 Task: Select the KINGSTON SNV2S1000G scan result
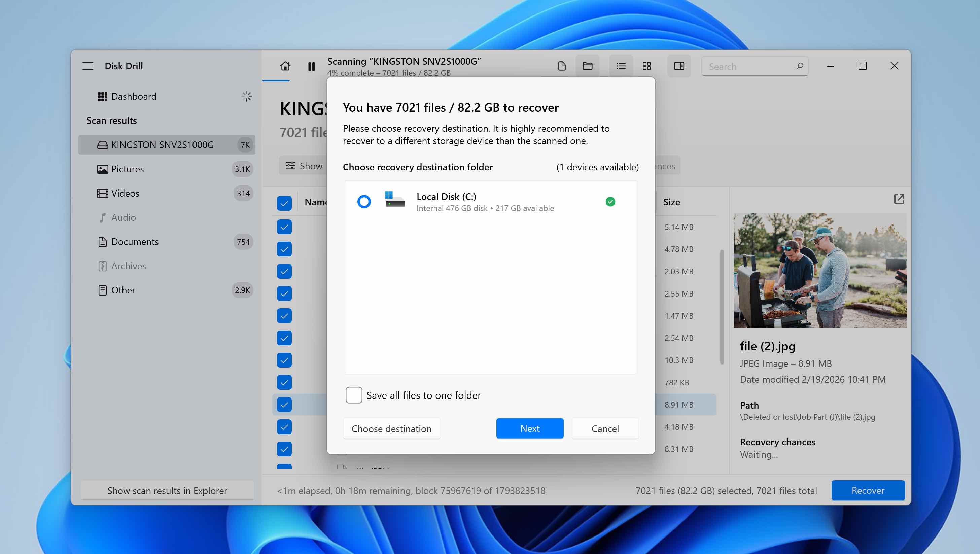pos(163,145)
